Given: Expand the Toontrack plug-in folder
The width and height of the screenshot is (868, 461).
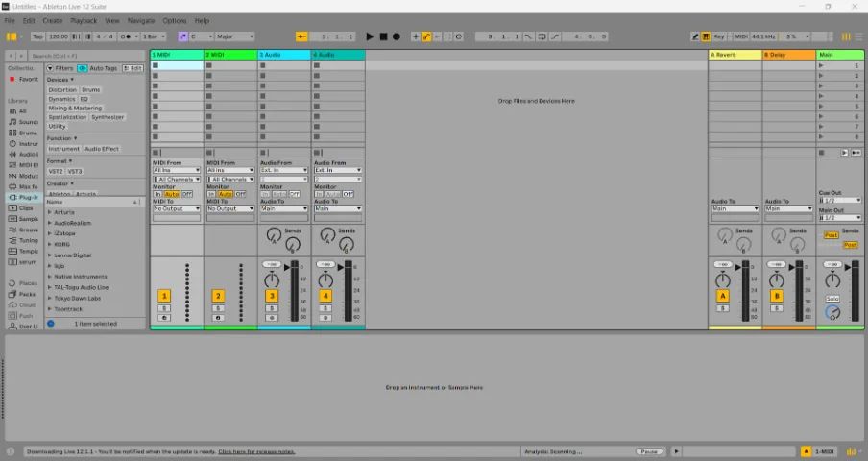Looking at the screenshot, I should [x=50, y=309].
